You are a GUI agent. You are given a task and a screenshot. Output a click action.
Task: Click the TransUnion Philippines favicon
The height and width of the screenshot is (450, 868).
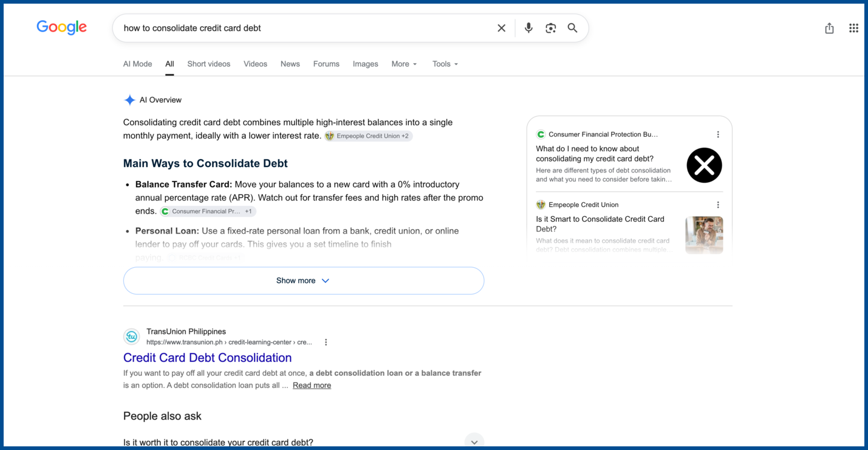click(131, 336)
